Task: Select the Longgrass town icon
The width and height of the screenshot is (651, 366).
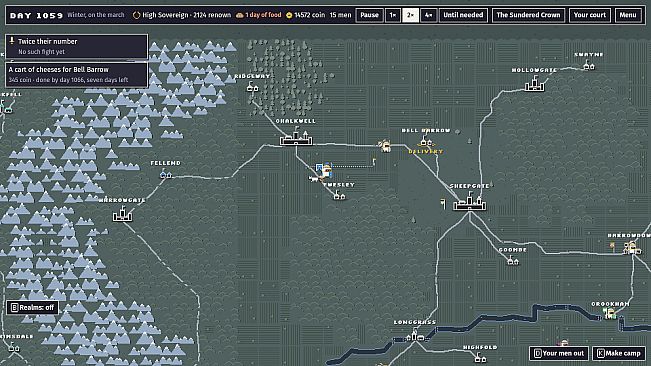Action: [415, 335]
